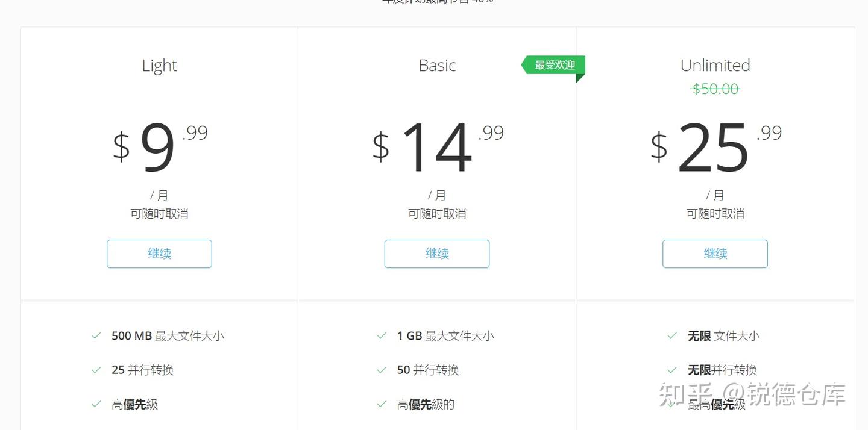Click the $9.99 price on Light plan
The width and height of the screenshot is (868, 430).
[159, 147]
